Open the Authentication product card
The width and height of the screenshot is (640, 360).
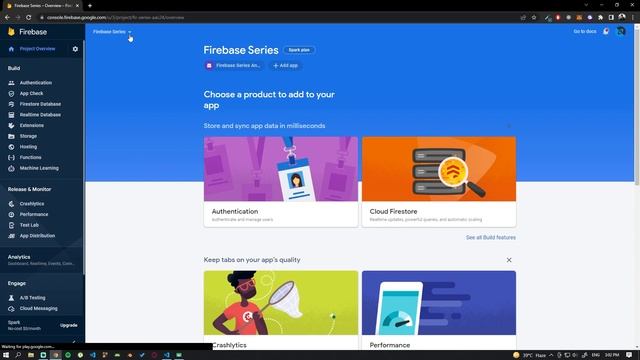[x=281, y=182]
